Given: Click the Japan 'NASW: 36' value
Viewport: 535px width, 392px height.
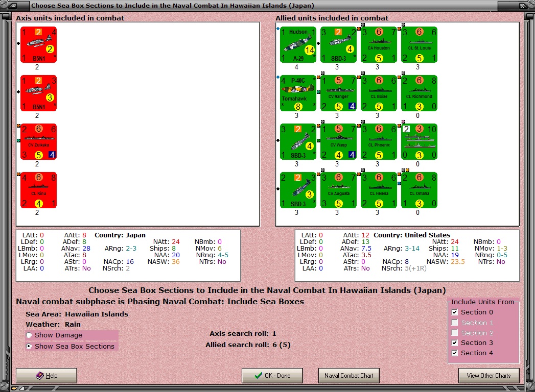Looking at the screenshot, I should pos(164,262).
